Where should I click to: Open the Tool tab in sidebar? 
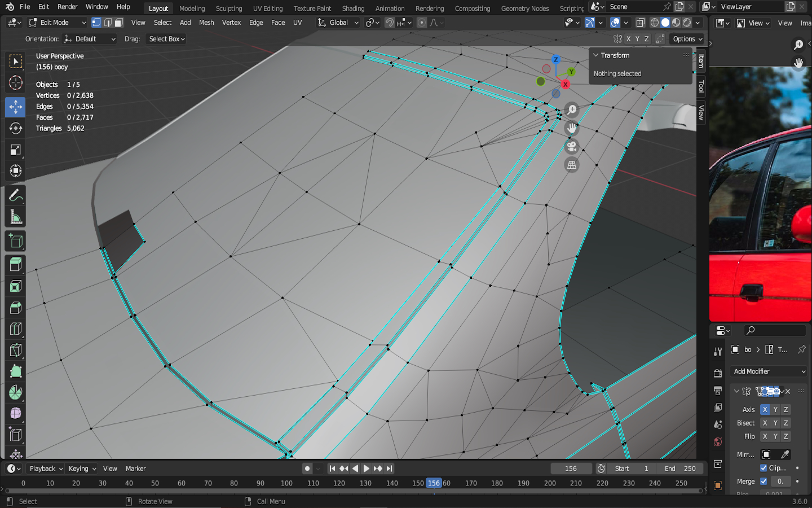click(701, 86)
